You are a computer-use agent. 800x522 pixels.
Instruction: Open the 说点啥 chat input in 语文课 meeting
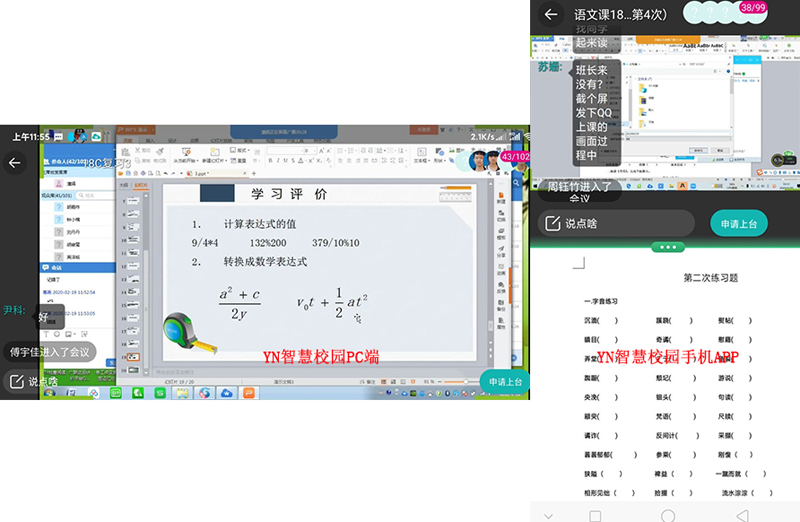[x=615, y=223]
